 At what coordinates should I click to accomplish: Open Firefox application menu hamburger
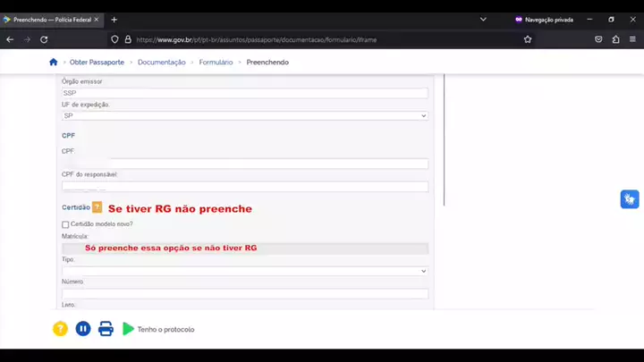pyautogui.click(x=632, y=39)
